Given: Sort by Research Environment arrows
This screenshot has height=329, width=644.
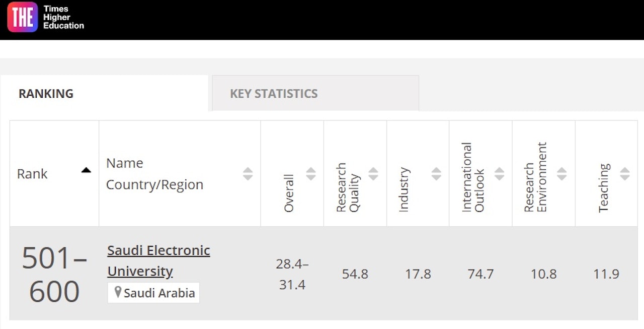Looking at the screenshot, I should [x=562, y=174].
